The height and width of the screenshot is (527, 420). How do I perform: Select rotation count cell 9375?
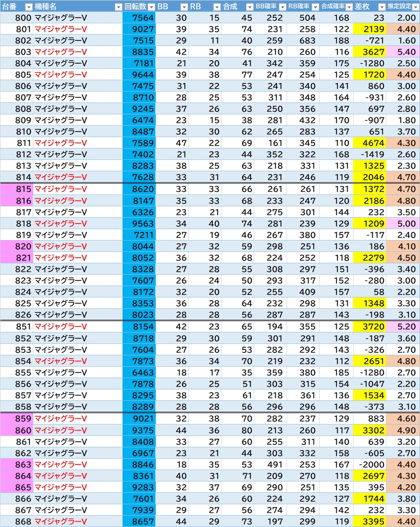click(x=139, y=430)
